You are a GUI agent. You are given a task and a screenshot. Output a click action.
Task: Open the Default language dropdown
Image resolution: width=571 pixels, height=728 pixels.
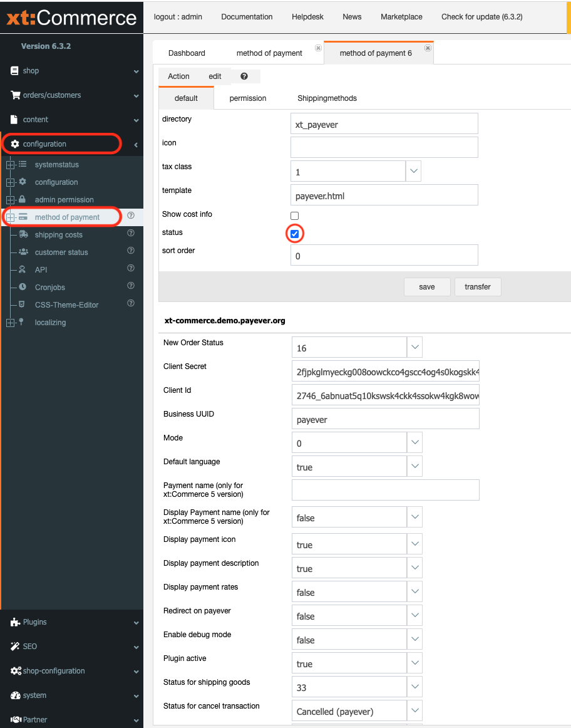pyautogui.click(x=414, y=466)
